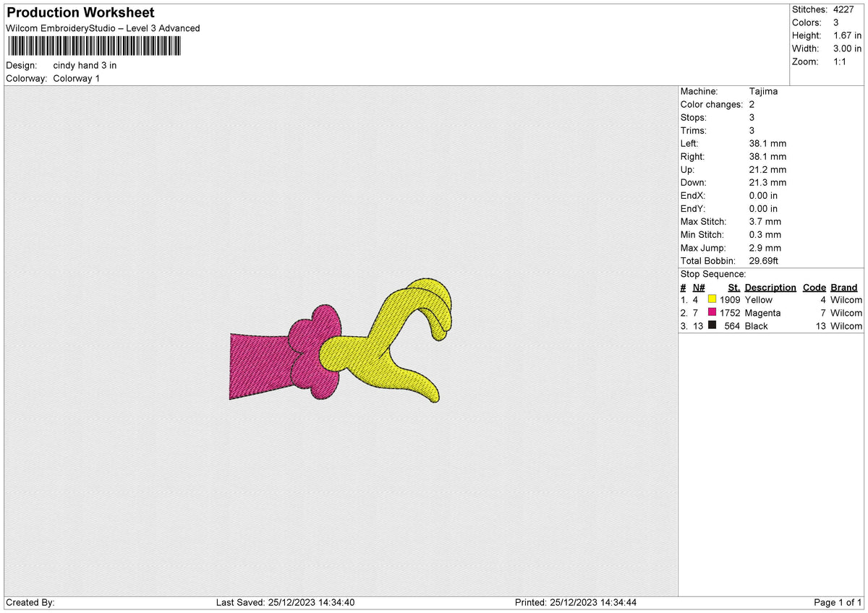Viewport: 868px width, 613px height.
Task: Click the yellow color swatch for thread 1909
Action: (712, 299)
